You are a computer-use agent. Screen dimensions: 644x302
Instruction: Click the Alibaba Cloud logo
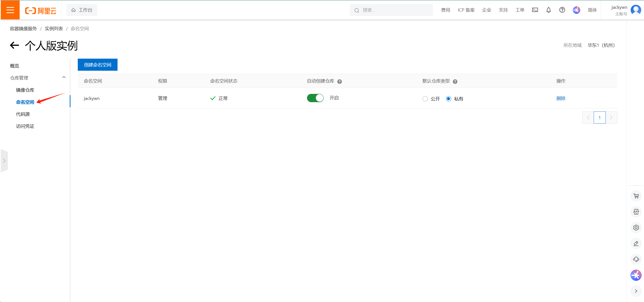point(41,11)
